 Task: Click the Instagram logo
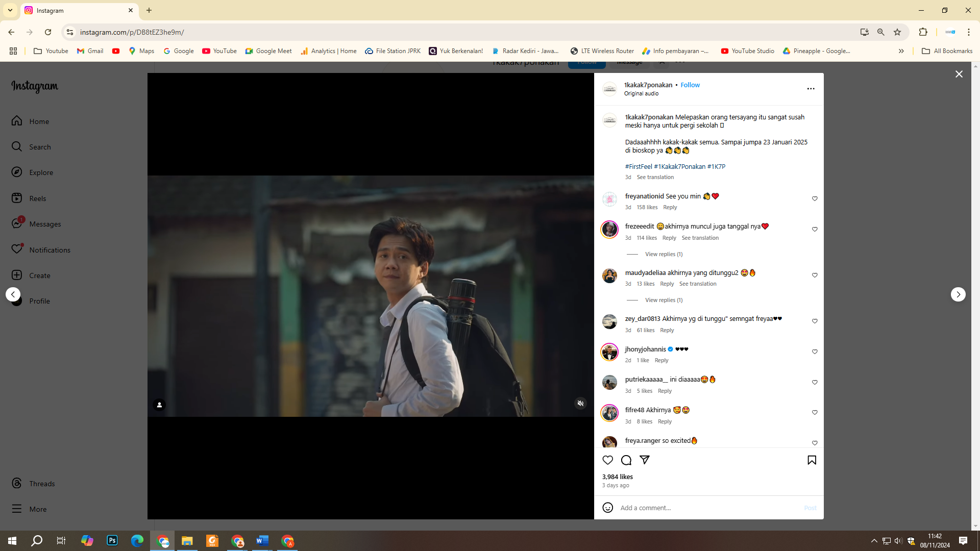35,86
